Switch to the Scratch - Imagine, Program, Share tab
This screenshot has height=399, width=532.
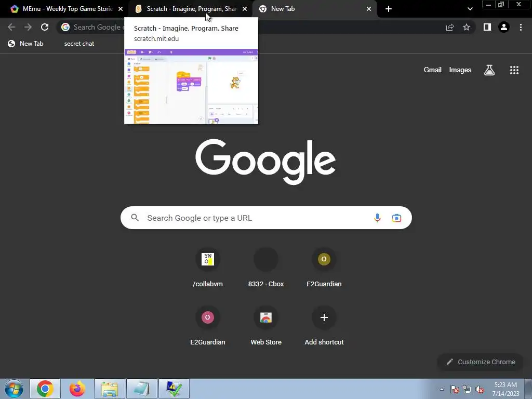pyautogui.click(x=191, y=9)
